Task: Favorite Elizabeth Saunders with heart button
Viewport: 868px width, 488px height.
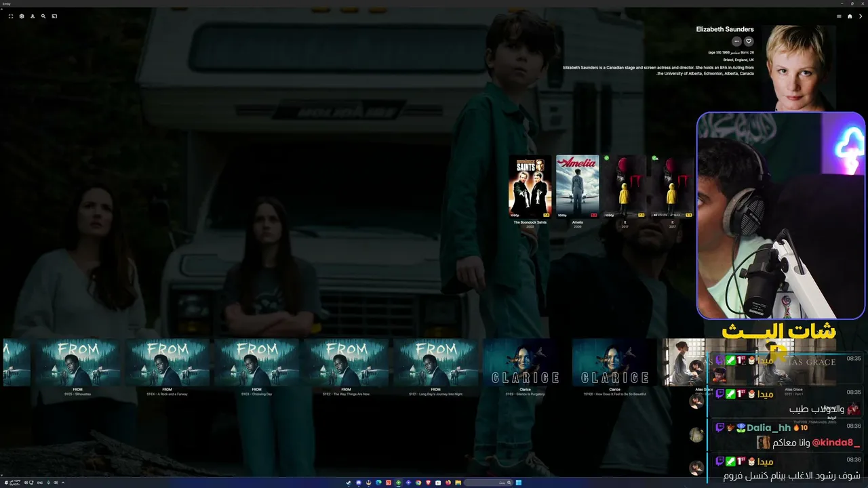Action: [749, 41]
